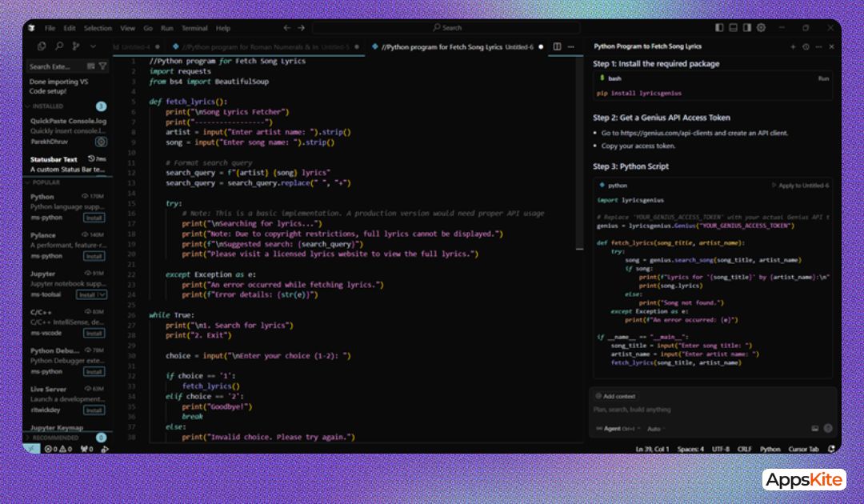Toggle the AI pane layout icon

coord(746,27)
